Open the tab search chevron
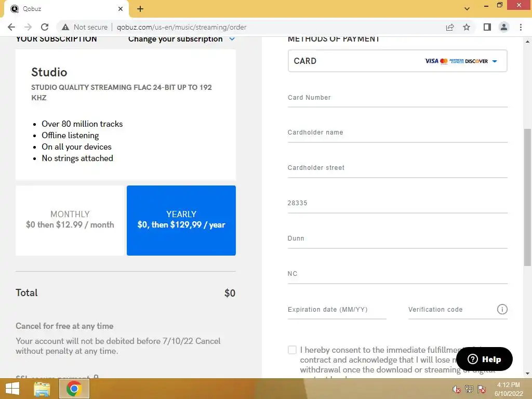532x399 pixels. point(467,9)
